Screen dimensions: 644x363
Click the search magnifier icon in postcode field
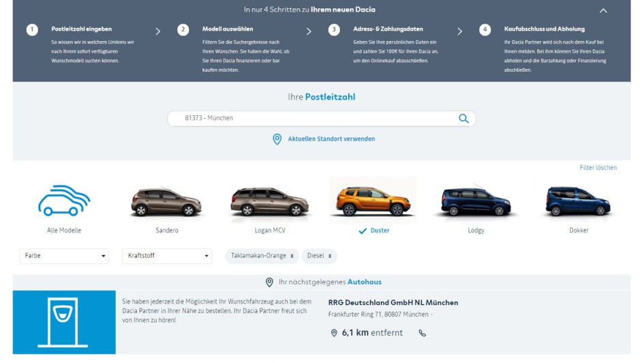[463, 119]
